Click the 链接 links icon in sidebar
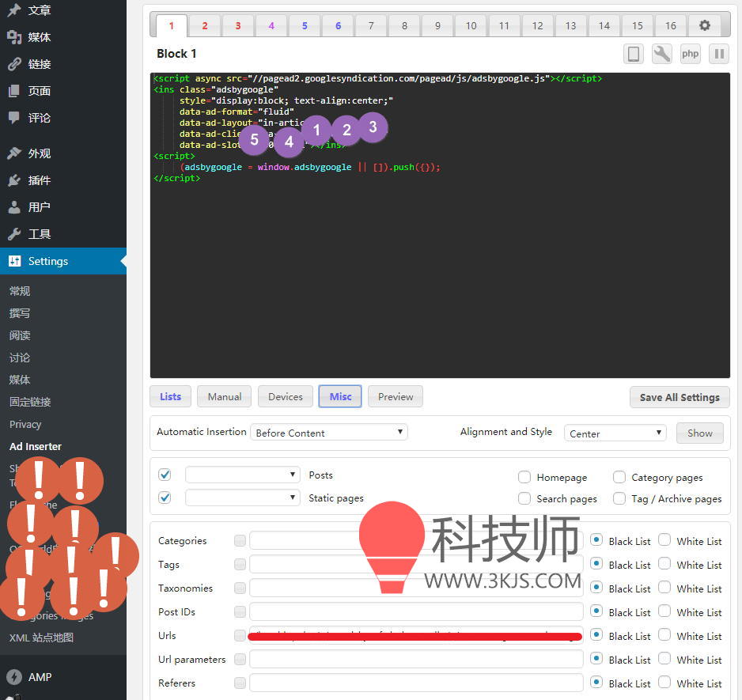The height and width of the screenshot is (700, 742). coord(14,64)
